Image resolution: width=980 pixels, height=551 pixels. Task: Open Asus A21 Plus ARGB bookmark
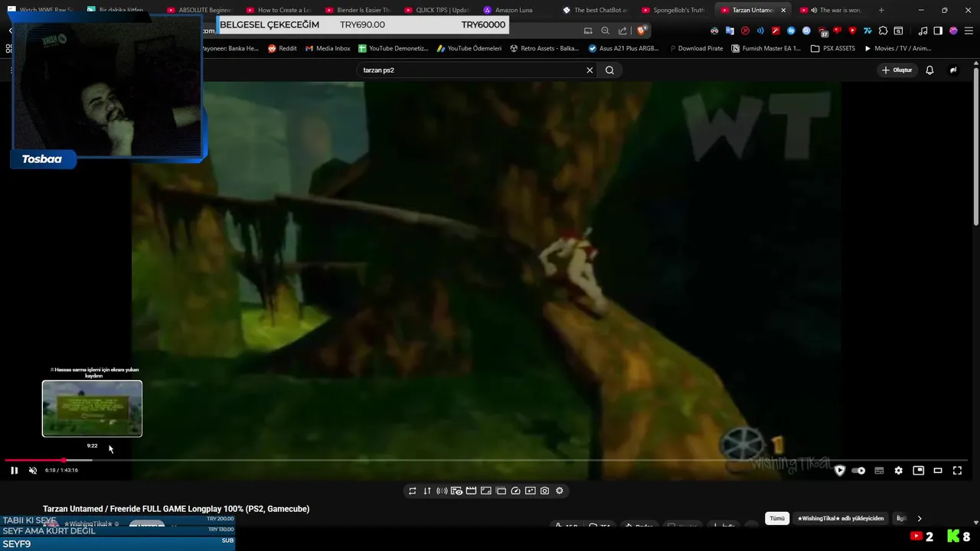(623, 48)
